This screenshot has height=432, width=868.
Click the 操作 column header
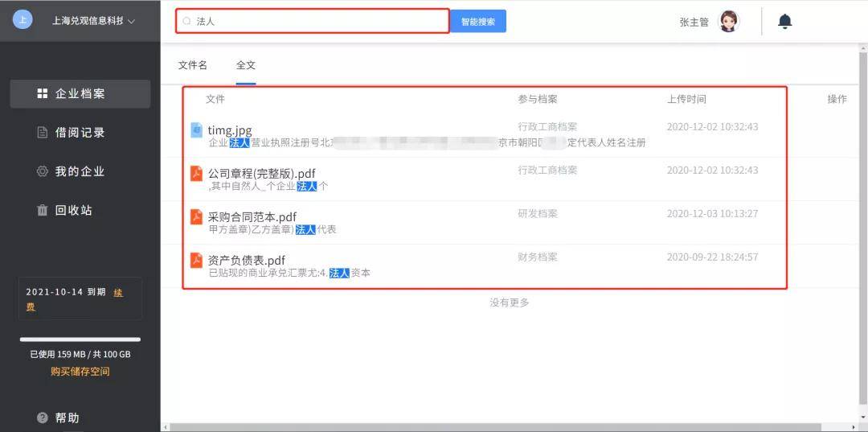[x=837, y=99]
